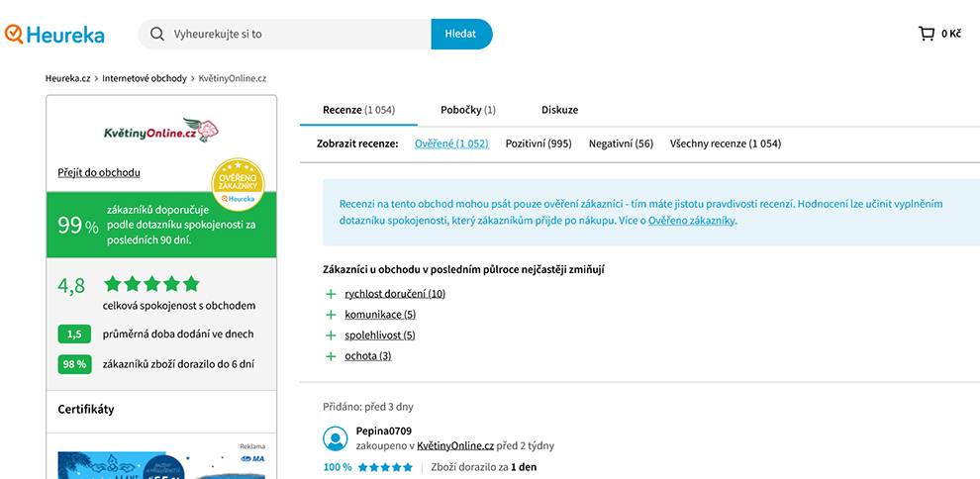This screenshot has width=980, height=479.
Task: Click the 4,8 overall rating value
Action: [71, 285]
